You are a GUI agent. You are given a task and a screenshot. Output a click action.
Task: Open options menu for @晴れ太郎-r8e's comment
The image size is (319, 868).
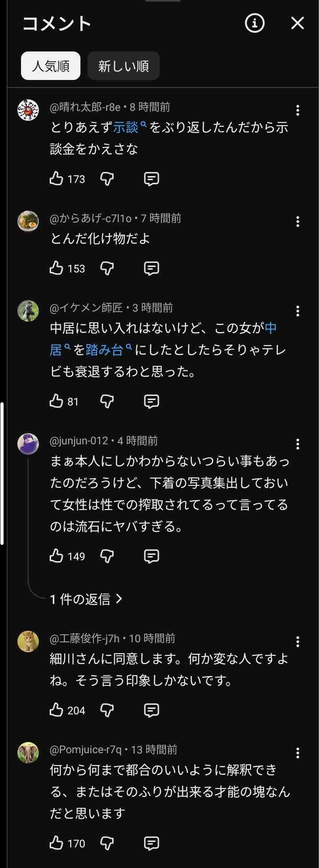(298, 110)
